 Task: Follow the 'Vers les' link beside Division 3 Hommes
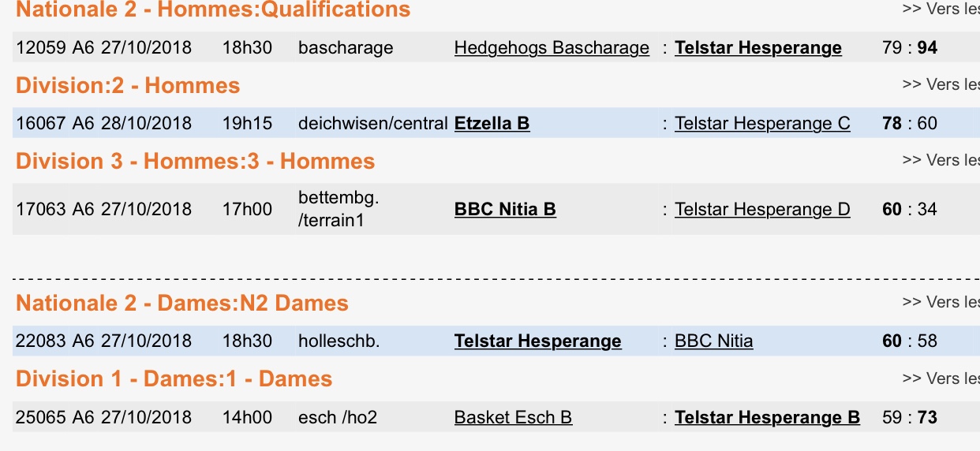941,160
